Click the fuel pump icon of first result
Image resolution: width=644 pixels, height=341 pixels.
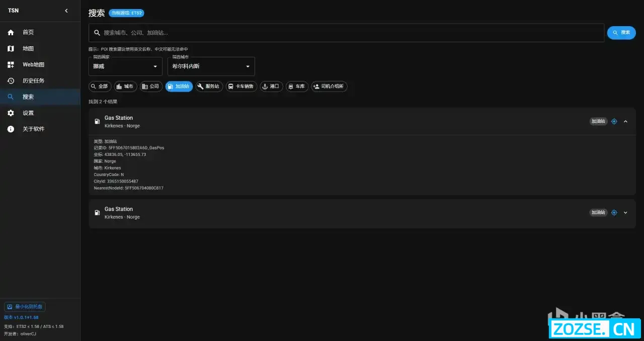click(x=97, y=122)
